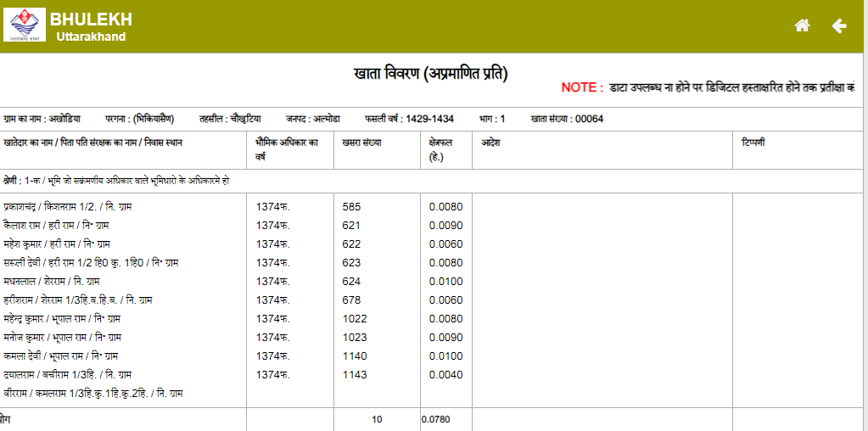Click total khasra count 10
This screenshot has width=868, height=431.
click(377, 419)
